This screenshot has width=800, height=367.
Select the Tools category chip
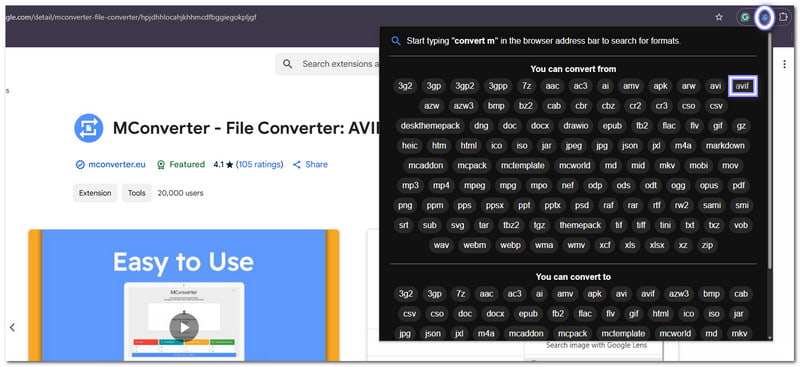137,193
